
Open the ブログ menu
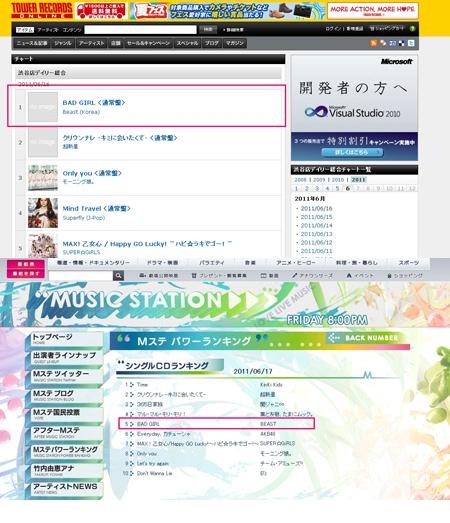tap(212, 43)
